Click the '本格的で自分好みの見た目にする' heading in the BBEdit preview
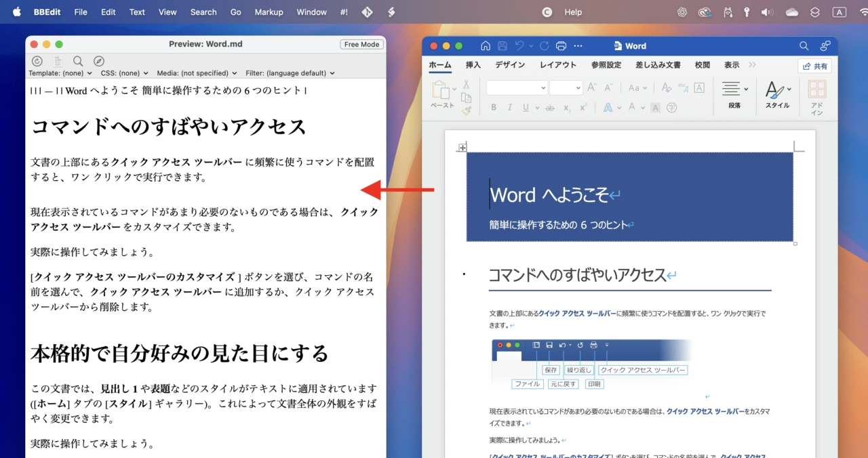The image size is (868, 458). pyautogui.click(x=180, y=353)
